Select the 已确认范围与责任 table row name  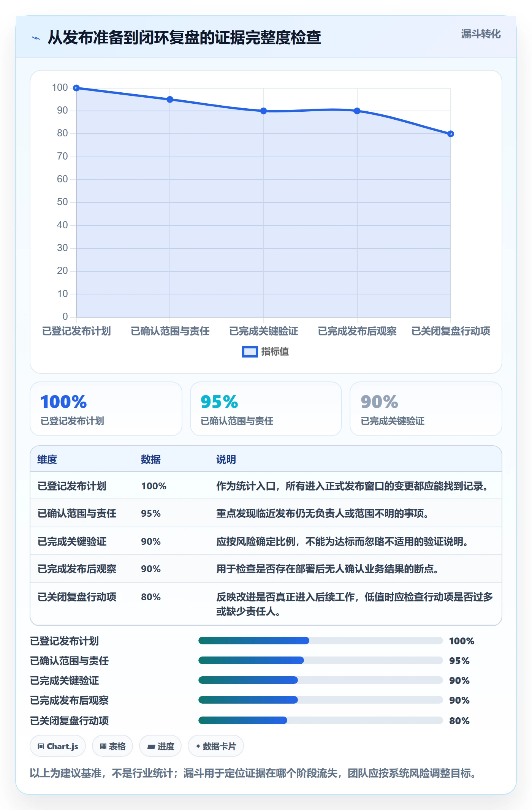(x=77, y=513)
